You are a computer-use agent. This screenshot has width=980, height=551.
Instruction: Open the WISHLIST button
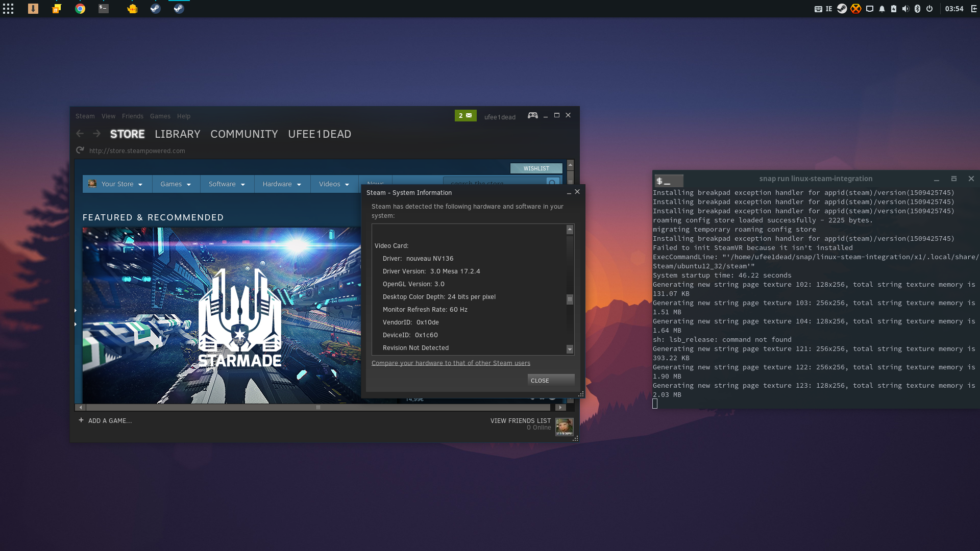[536, 168]
